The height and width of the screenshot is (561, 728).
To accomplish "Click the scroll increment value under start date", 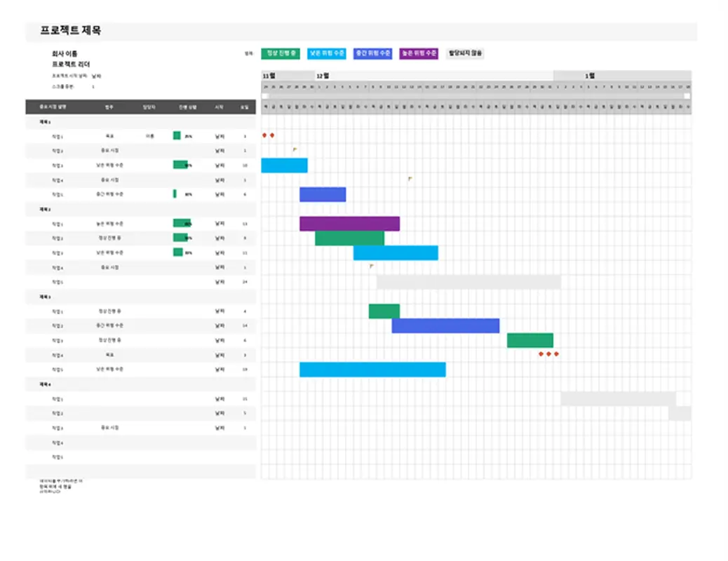I will pos(93,87).
